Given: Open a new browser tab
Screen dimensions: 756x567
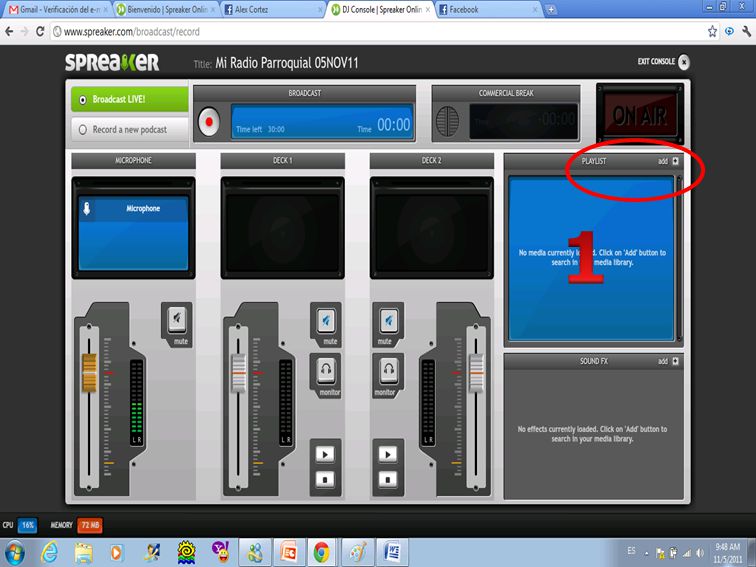Looking at the screenshot, I should pyautogui.click(x=551, y=10).
